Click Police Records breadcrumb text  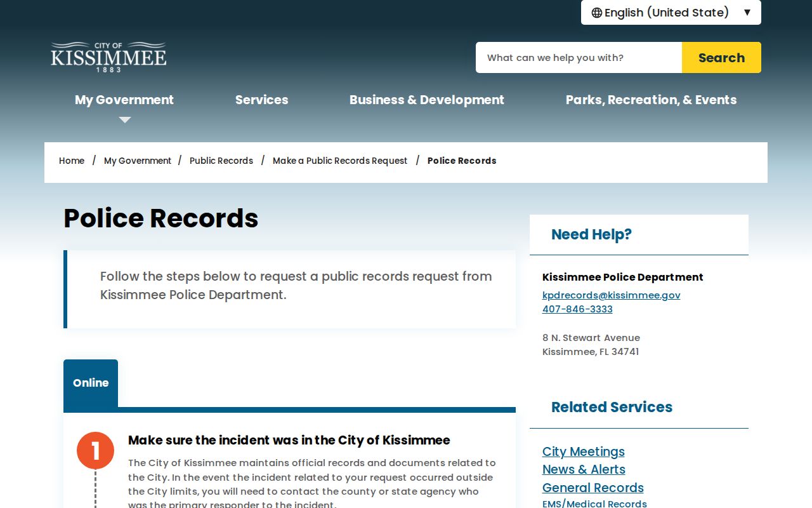pyautogui.click(x=462, y=161)
